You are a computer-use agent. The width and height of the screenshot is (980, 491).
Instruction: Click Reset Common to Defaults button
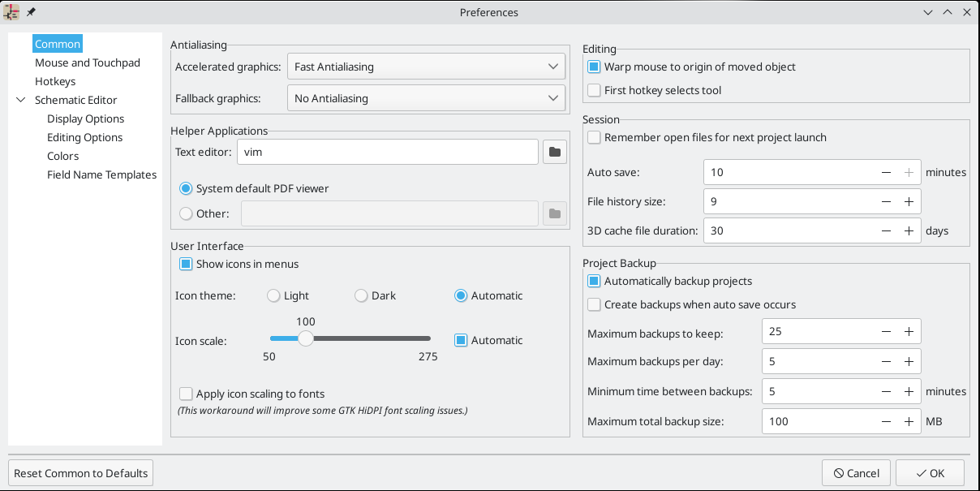(x=81, y=472)
